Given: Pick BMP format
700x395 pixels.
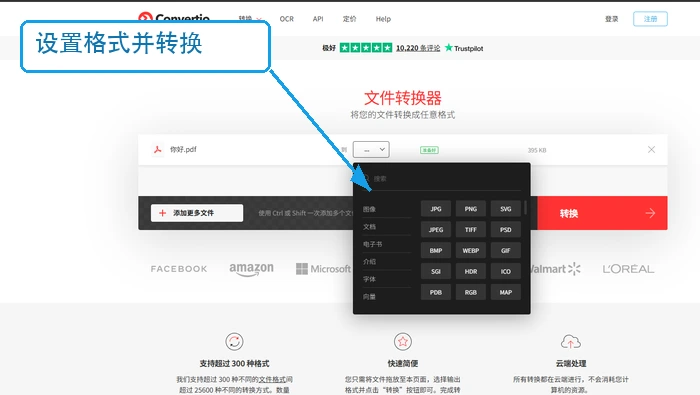Looking at the screenshot, I should click(x=436, y=251).
